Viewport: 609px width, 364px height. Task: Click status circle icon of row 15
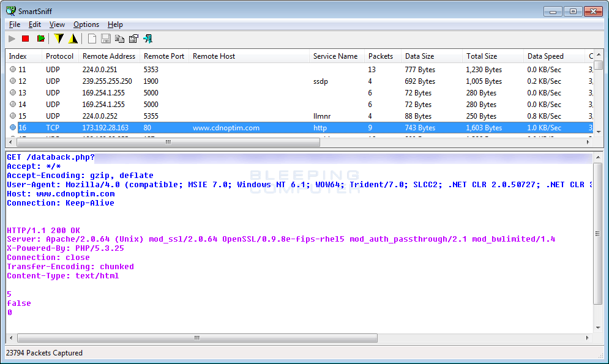pos(13,116)
